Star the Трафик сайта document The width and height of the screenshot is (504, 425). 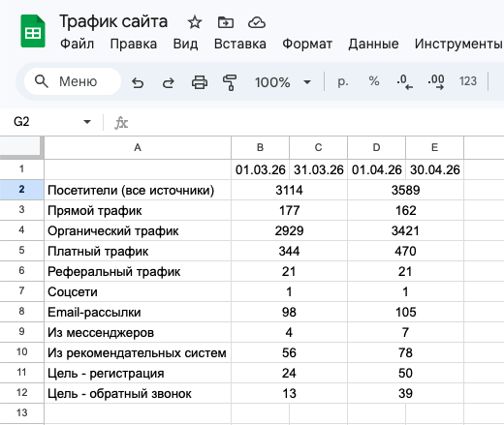pyautogui.click(x=195, y=22)
